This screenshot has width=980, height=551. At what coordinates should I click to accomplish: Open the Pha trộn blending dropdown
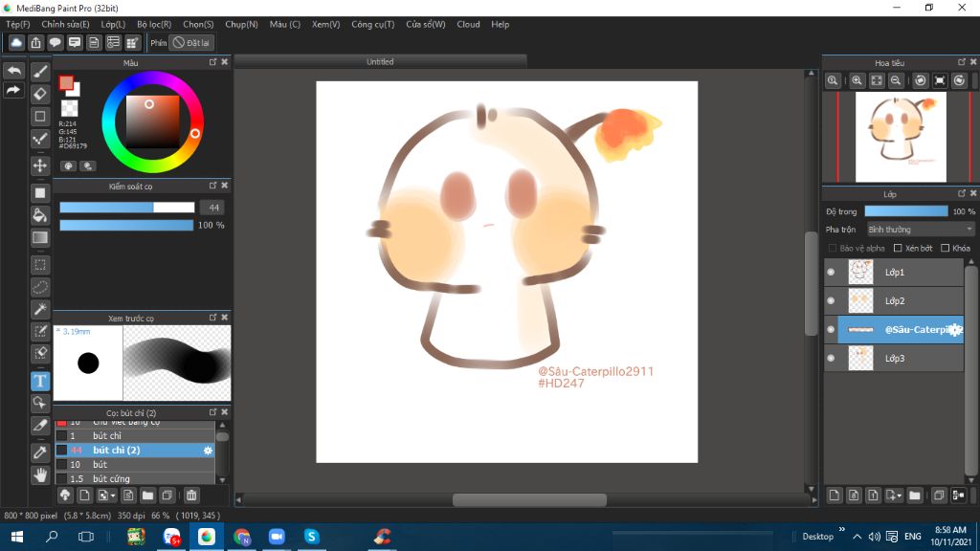tap(920, 230)
